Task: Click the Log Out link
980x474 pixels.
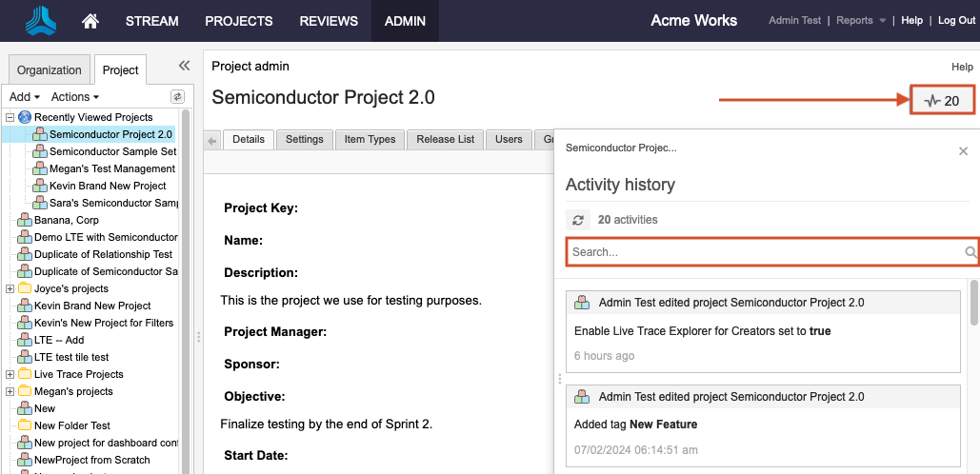Action: tap(956, 21)
